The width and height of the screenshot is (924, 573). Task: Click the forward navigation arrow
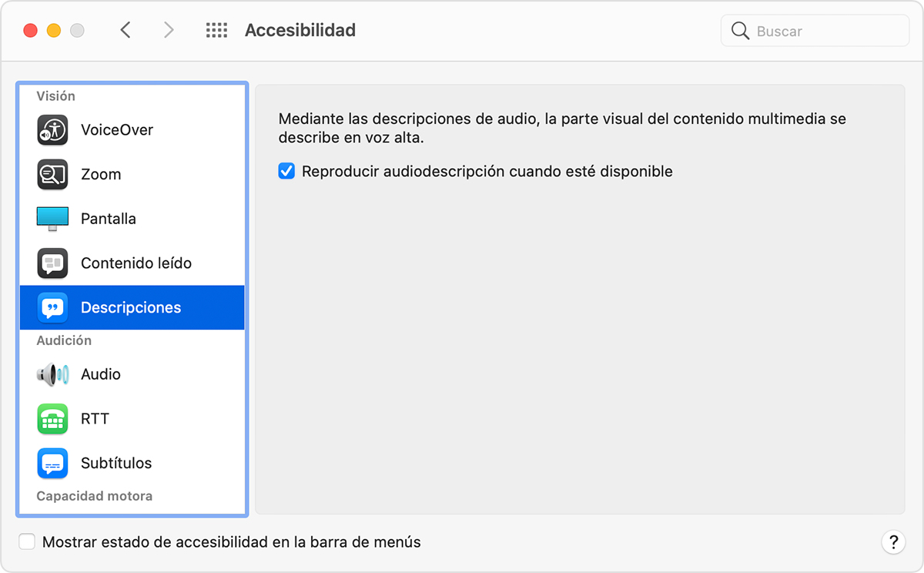click(x=169, y=29)
